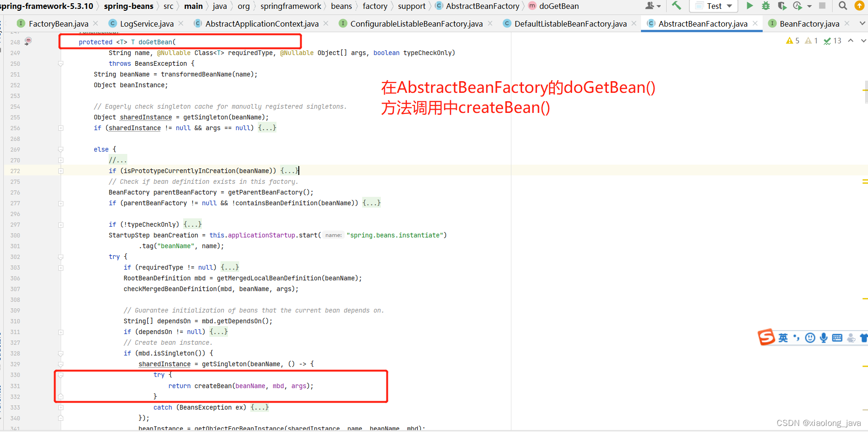Collapse the else block on line 269
This screenshot has width=868, height=432.
[61, 149]
